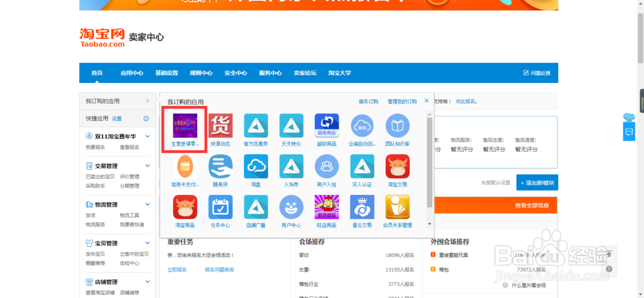Open the 淘盘 cloud app

(256, 166)
